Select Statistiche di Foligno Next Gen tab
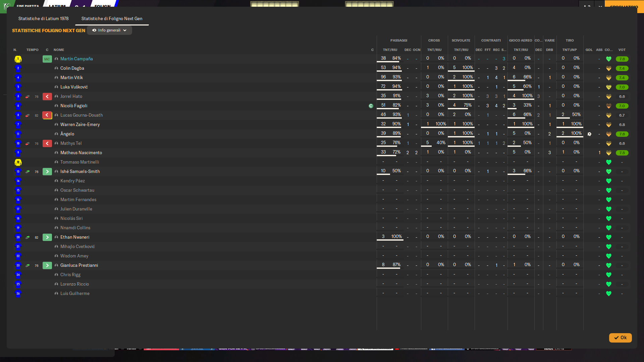The height and width of the screenshot is (362, 644). tap(112, 19)
